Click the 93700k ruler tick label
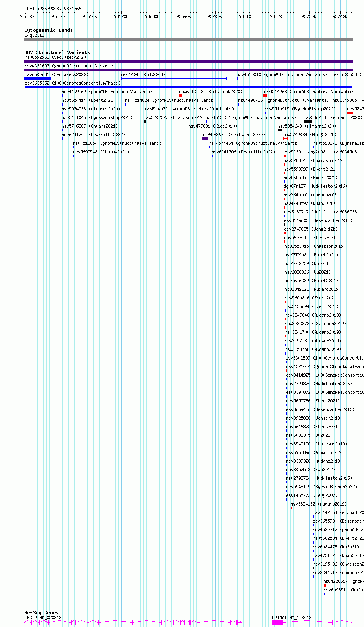Viewport: 364px width, 627px height. click(x=215, y=16)
